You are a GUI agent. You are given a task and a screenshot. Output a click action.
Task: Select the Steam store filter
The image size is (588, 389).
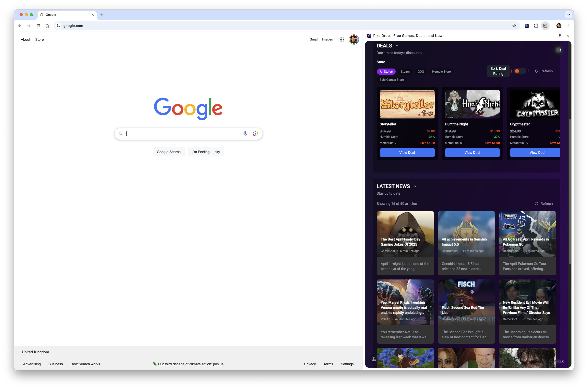(x=405, y=72)
